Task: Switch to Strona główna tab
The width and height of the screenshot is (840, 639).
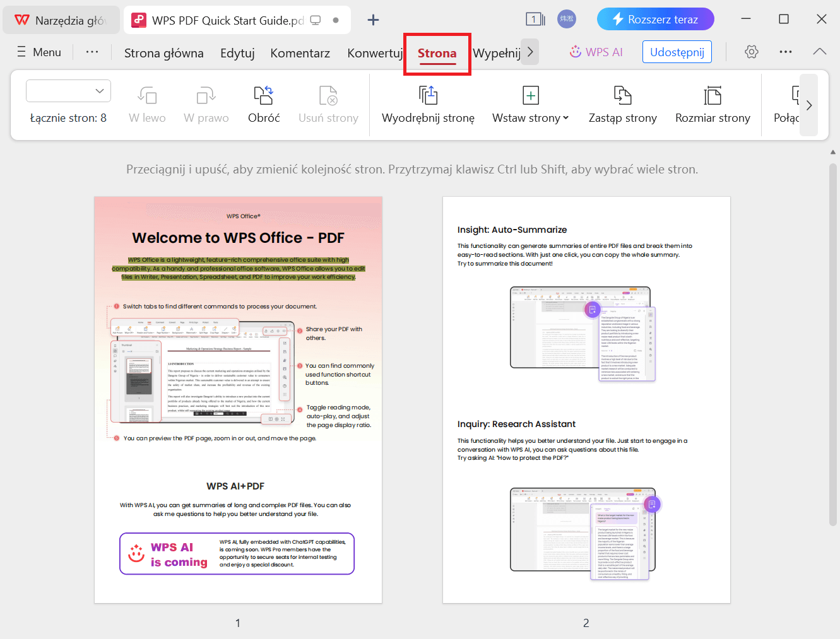Action: coord(164,53)
